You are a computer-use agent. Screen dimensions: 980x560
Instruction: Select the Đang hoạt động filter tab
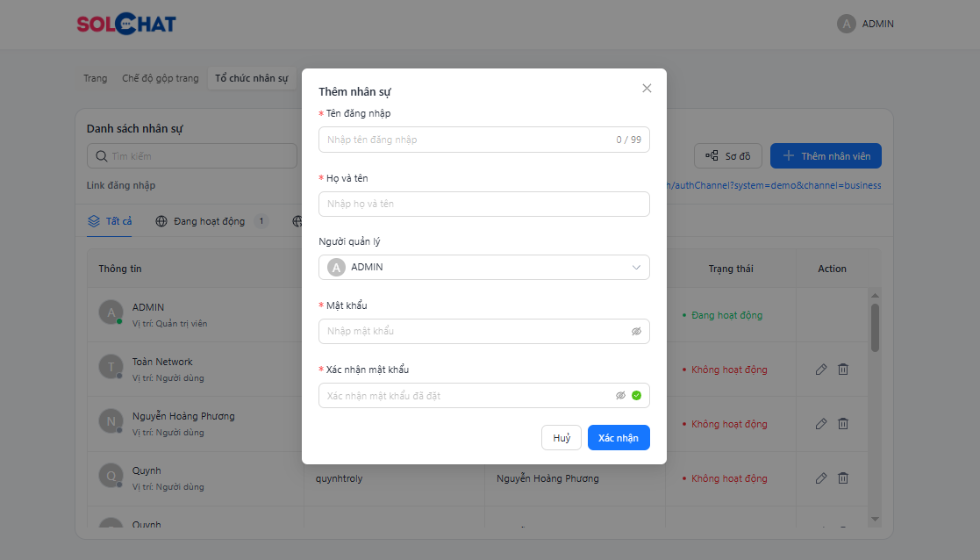click(209, 221)
